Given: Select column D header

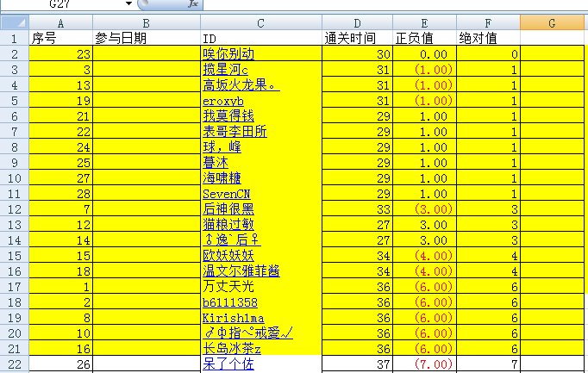Looking at the screenshot, I should (358, 23).
